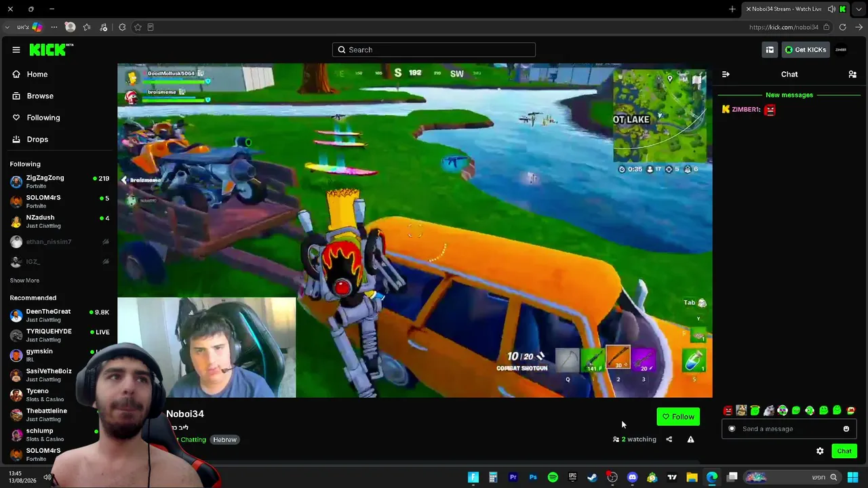Image resolution: width=868 pixels, height=488 pixels.
Task: Expand Show More in Following list
Action: coord(24,281)
